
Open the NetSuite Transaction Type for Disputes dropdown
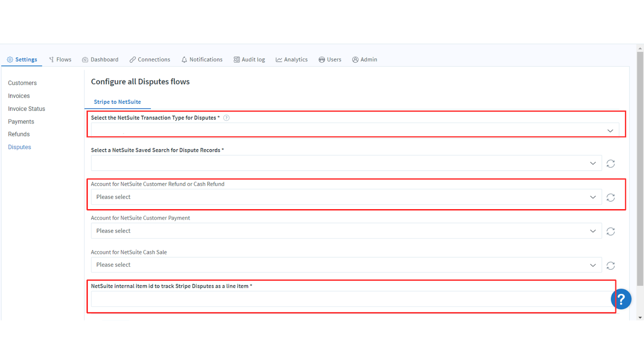pos(355,130)
